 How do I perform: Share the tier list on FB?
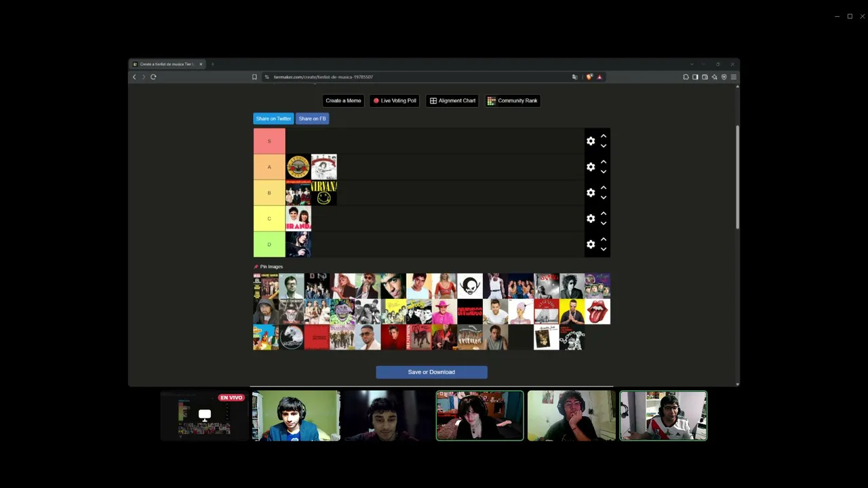coord(312,119)
